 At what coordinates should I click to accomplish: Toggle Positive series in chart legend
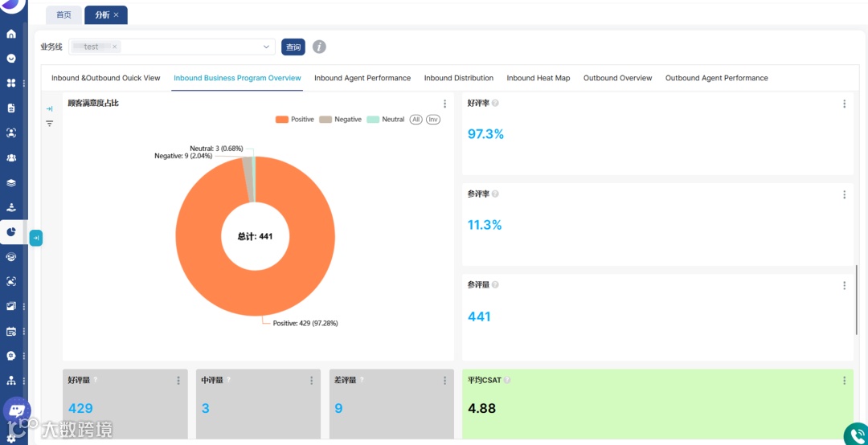[295, 120]
